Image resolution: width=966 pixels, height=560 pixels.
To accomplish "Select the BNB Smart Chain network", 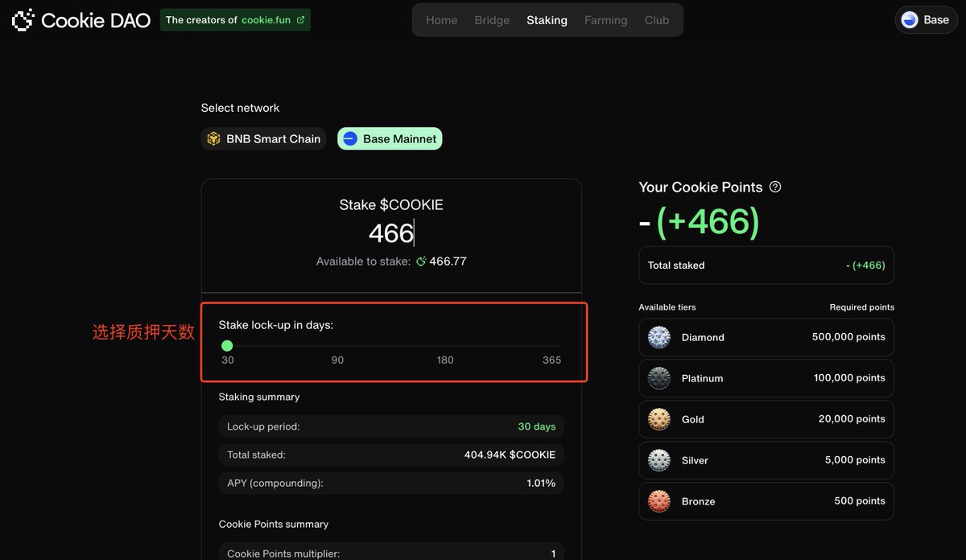I will (264, 139).
